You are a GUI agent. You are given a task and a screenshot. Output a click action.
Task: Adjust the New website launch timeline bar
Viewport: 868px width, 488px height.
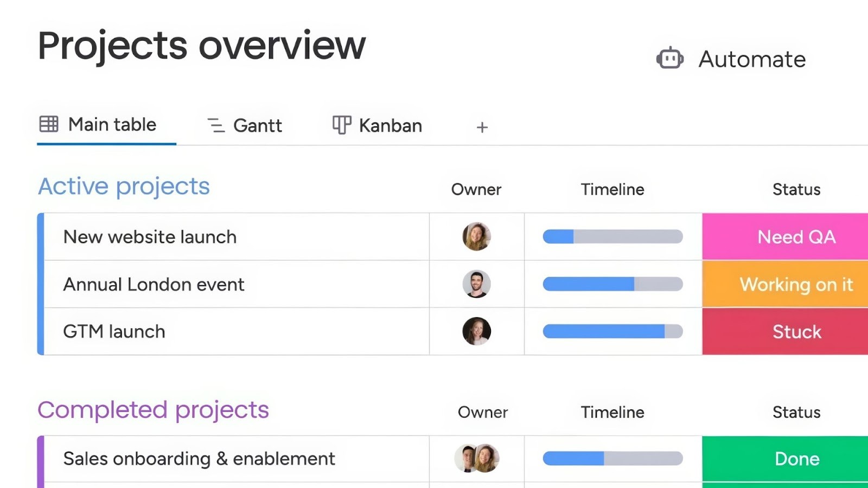click(612, 236)
